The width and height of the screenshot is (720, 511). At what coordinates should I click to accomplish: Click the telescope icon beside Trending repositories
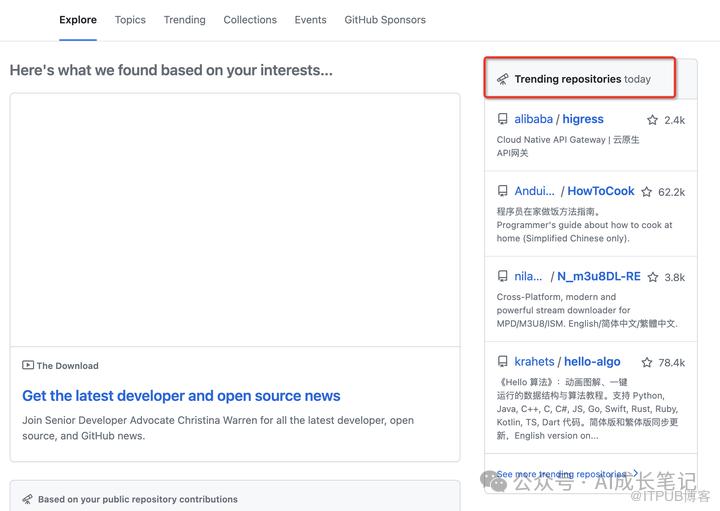point(503,79)
